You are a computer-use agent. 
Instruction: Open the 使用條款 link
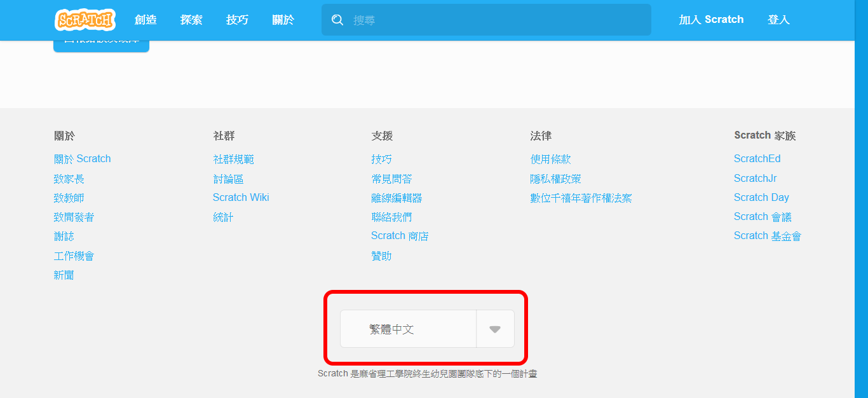pyautogui.click(x=551, y=159)
